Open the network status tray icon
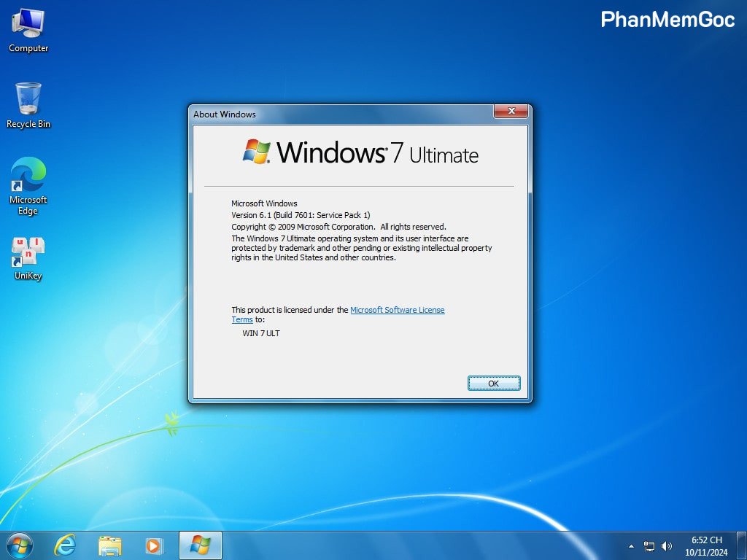The height and width of the screenshot is (560, 747). (x=649, y=546)
